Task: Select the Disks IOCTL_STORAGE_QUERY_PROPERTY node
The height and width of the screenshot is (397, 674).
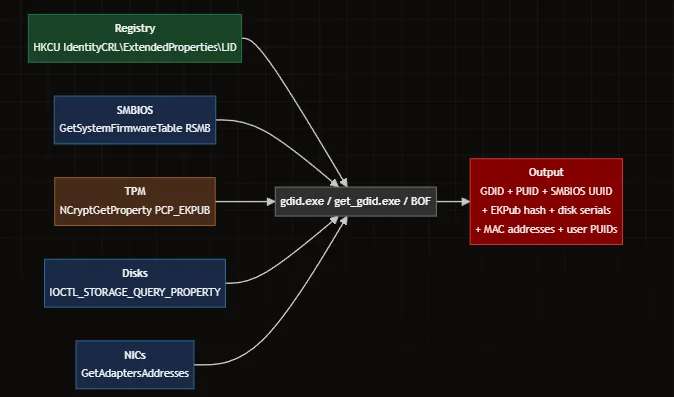Action: coord(135,283)
